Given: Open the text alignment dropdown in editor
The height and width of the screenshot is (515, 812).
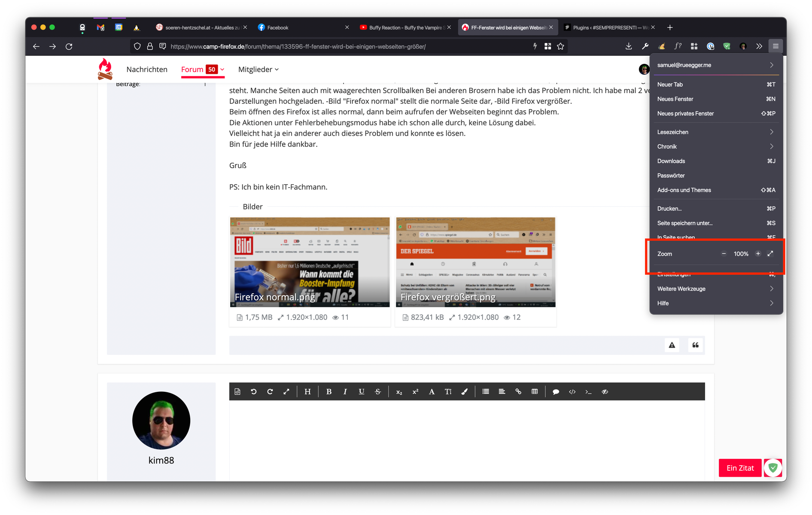Looking at the screenshot, I should (x=502, y=391).
